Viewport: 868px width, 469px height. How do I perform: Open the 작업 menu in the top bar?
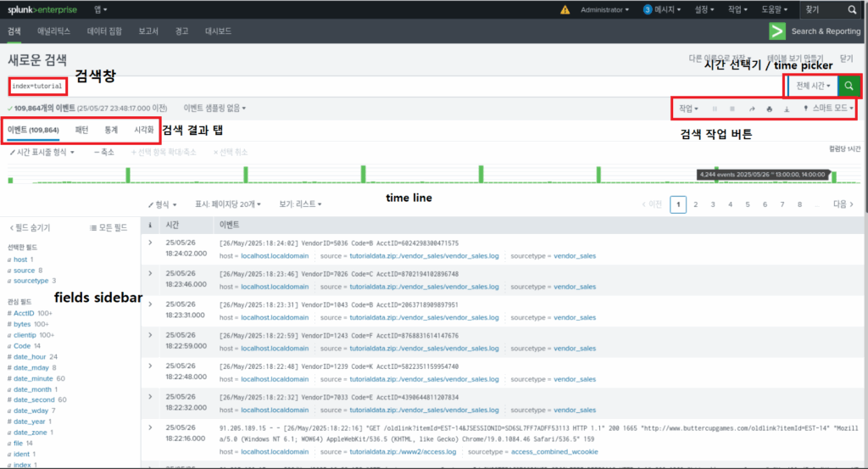click(x=738, y=9)
